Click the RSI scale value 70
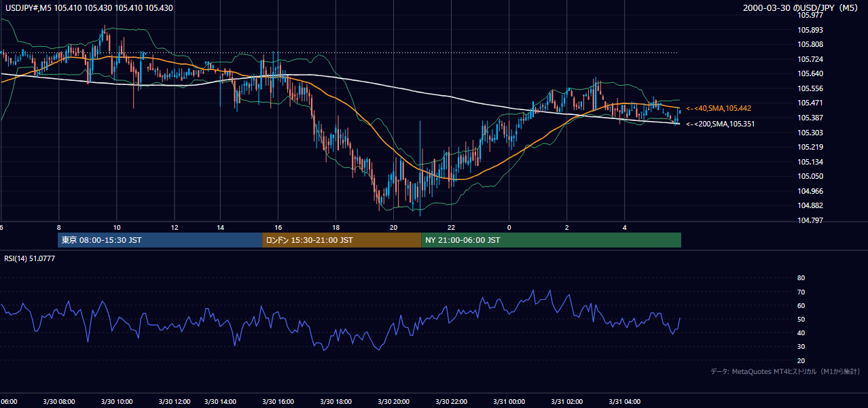Image resolution: width=868 pixels, height=408 pixels. (x=801, y=292)
